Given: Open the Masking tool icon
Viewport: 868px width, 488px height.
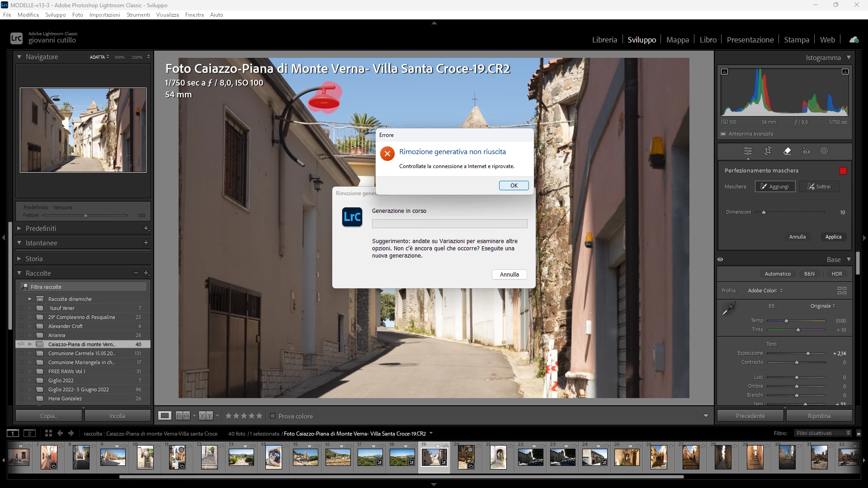Looking at the screenshot, I should coord(824,151).
